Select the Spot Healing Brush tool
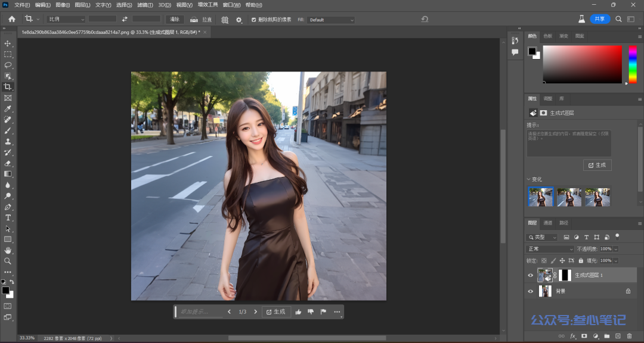Screen dimensions: 644x343 click(x=8, y=120)
